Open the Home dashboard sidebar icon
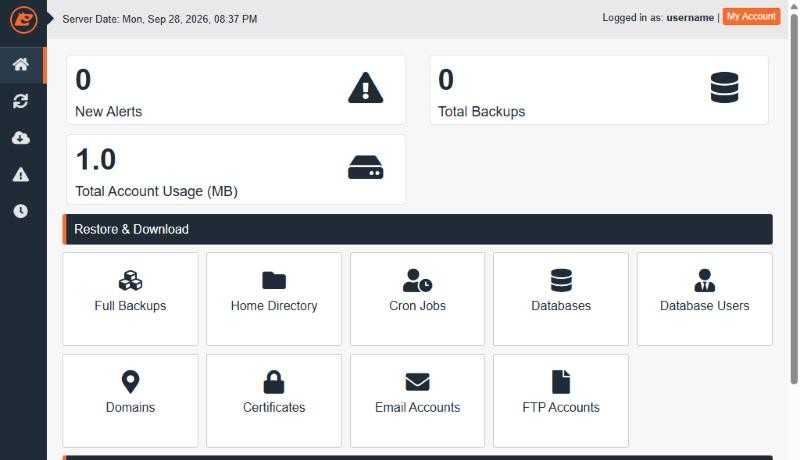Screen dimensions: 800x460 point(20,64)
